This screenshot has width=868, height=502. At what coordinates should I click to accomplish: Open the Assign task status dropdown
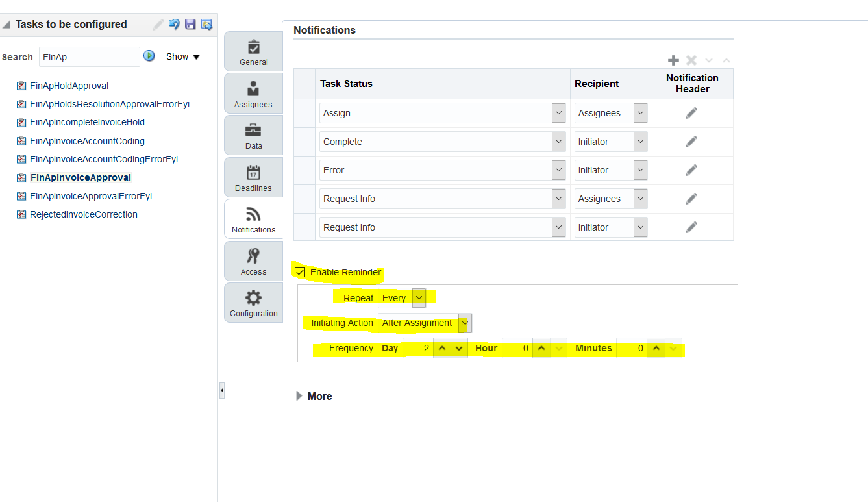point(558,113)
